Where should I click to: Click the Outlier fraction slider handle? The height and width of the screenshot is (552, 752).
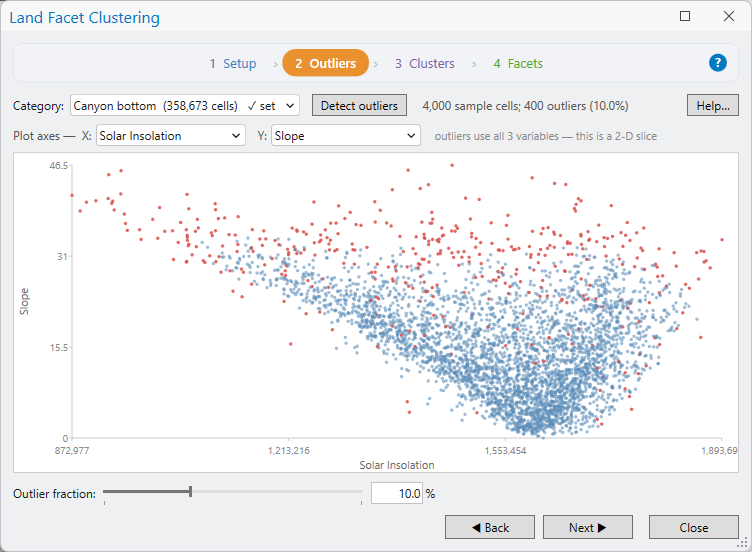click(x=190, y=492)
